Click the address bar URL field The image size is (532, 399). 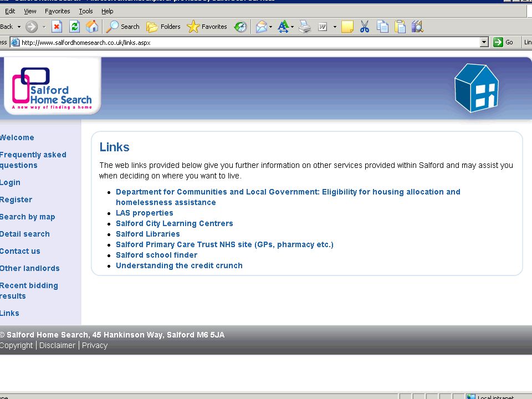tap(250, 43)
